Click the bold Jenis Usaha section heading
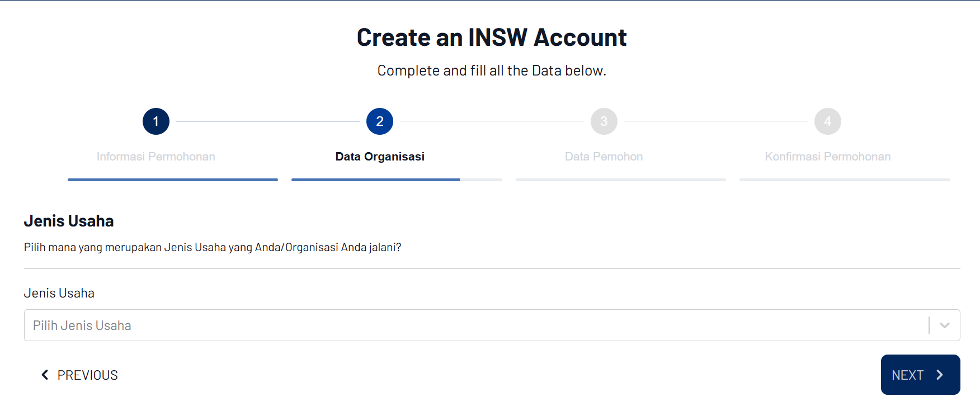This screenshot has width=980, height=406. pos(69,221)
